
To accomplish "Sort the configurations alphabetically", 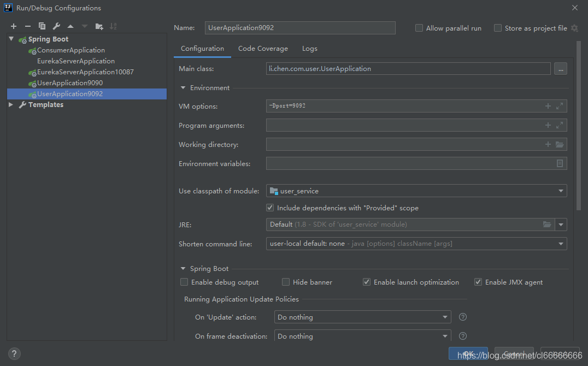I will (113, 26).
